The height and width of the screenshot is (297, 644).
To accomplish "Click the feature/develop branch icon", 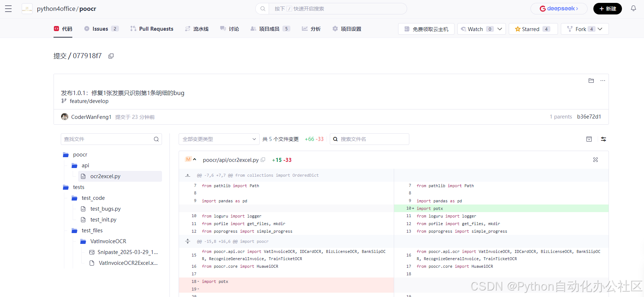I will pos(64,101).
